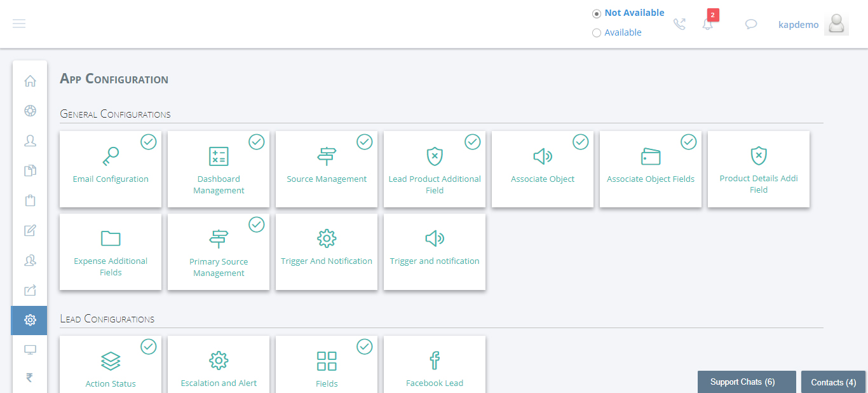Click the Trigger And Notification gear icon

[327, 238]
